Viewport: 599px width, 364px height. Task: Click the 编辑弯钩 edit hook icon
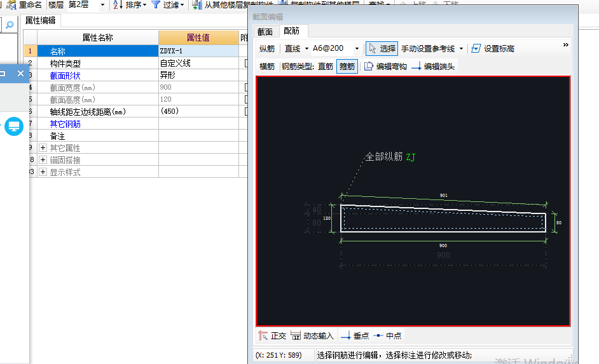[x=368, y=67]
